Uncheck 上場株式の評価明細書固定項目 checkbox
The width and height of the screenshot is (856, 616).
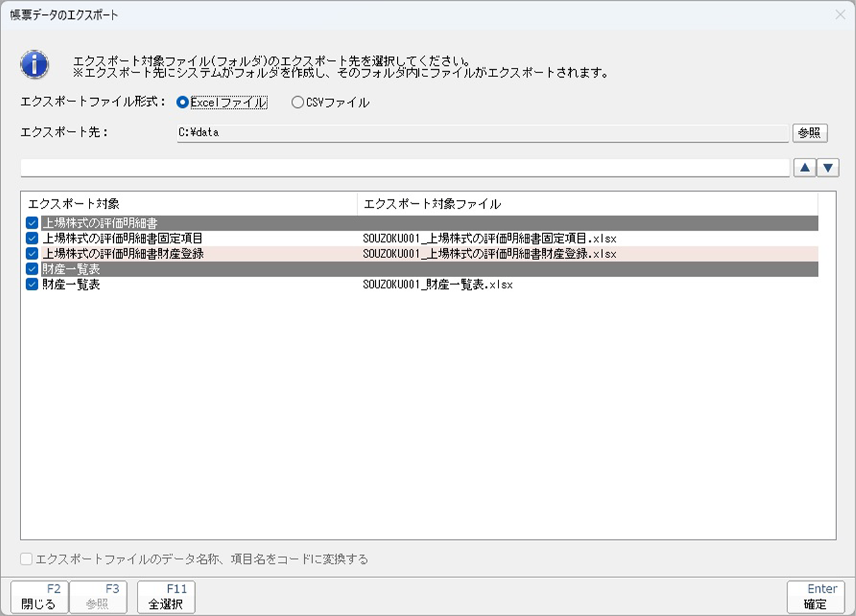32,238
